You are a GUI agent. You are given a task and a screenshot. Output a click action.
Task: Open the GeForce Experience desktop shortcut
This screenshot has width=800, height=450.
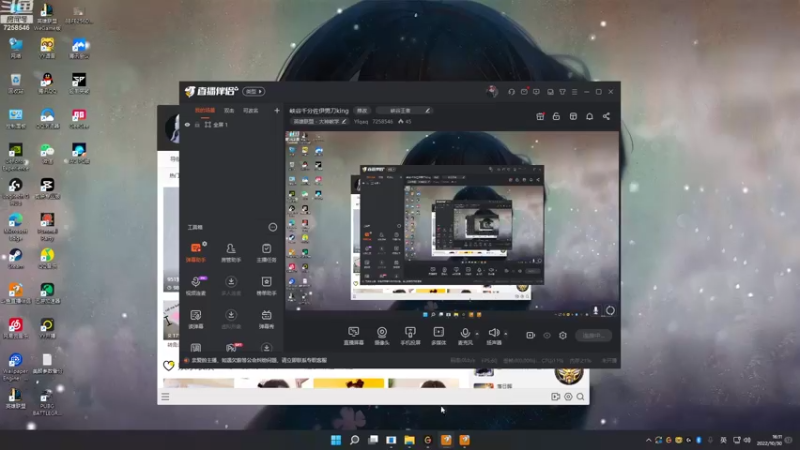(15, 156)
